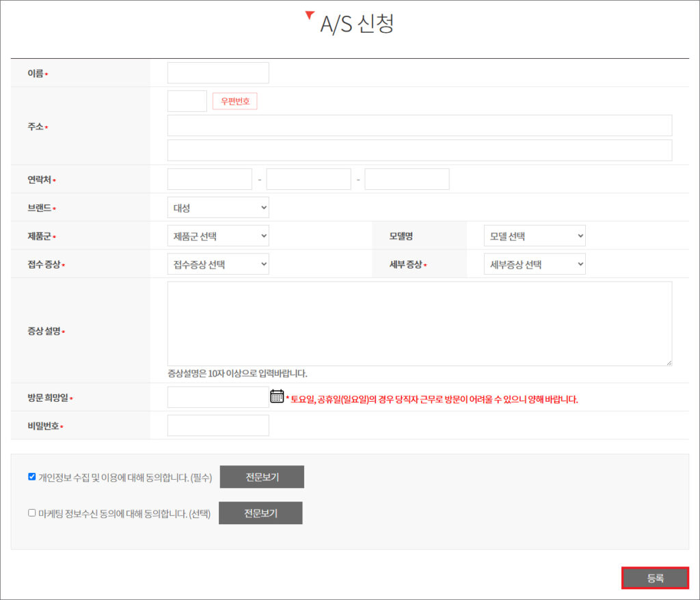
Task: Open the 세부증상 선택 dropdown
Action: click(x=534, y=264)
